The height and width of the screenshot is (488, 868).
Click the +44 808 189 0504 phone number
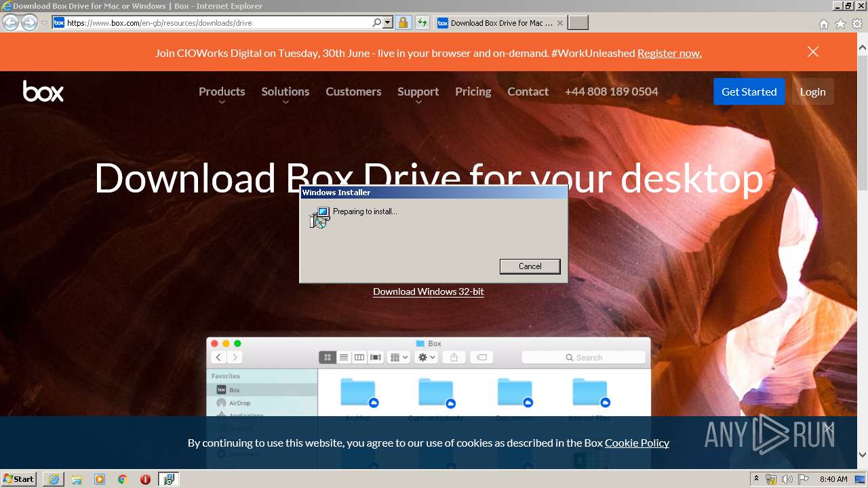click(x=612, y=91)
